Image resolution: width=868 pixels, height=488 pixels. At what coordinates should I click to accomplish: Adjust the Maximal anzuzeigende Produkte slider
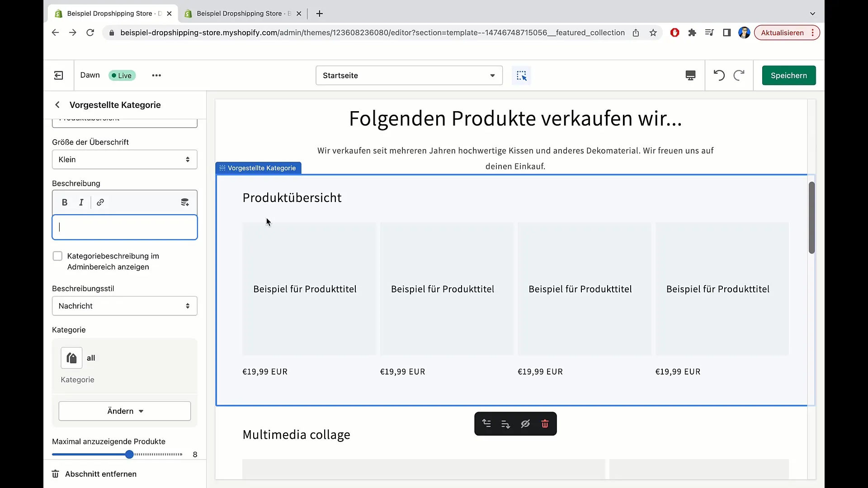pyautogui.click(x=129, y=454)
